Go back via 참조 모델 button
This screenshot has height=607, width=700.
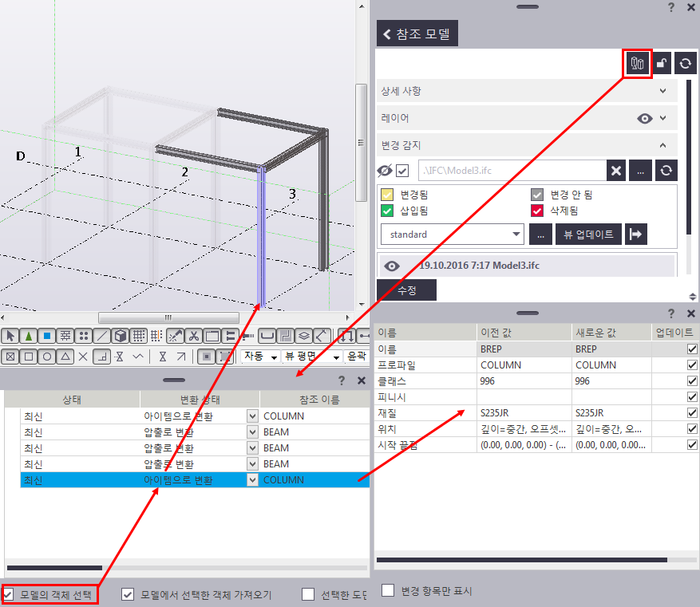417,34
